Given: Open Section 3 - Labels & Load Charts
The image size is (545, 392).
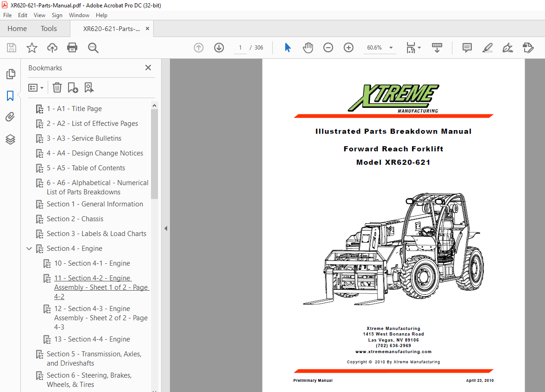Looking at the screenshot, I should (96, 234).
